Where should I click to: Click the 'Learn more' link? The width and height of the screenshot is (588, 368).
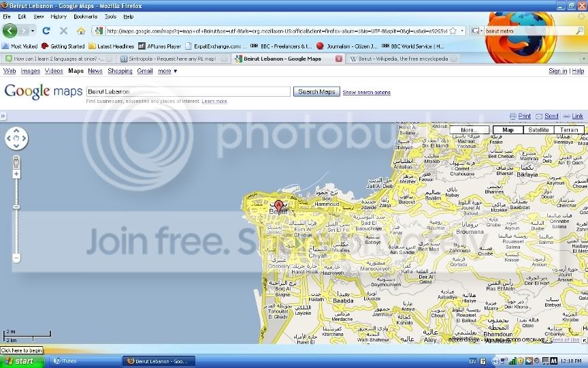tap(214, 102)
